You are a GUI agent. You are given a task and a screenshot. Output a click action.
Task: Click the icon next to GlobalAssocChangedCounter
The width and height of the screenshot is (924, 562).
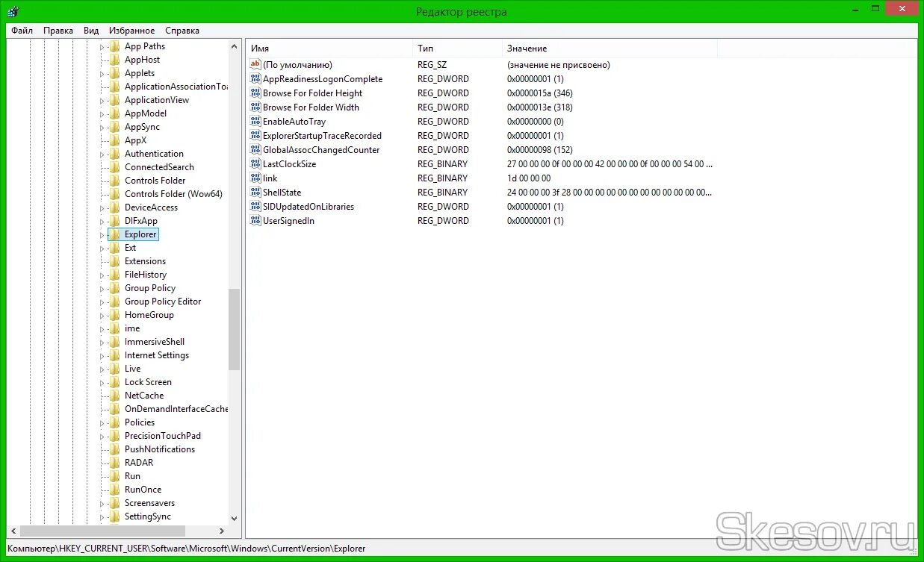pos(254,149)
